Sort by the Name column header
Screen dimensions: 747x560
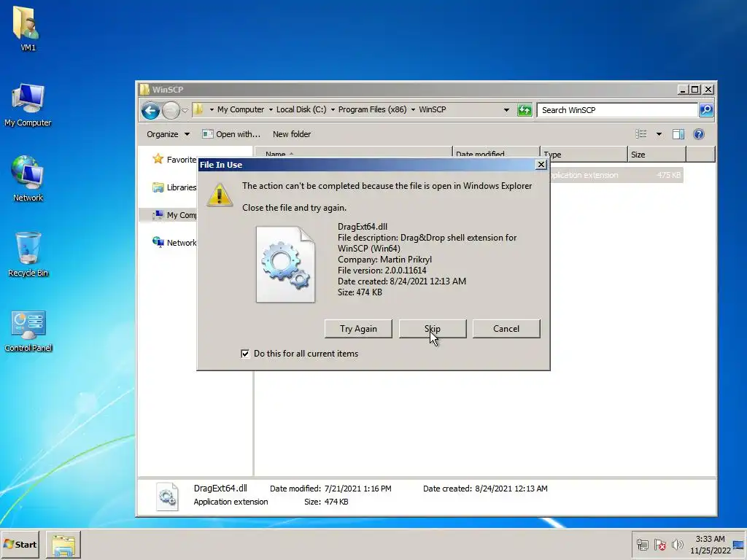354,153
